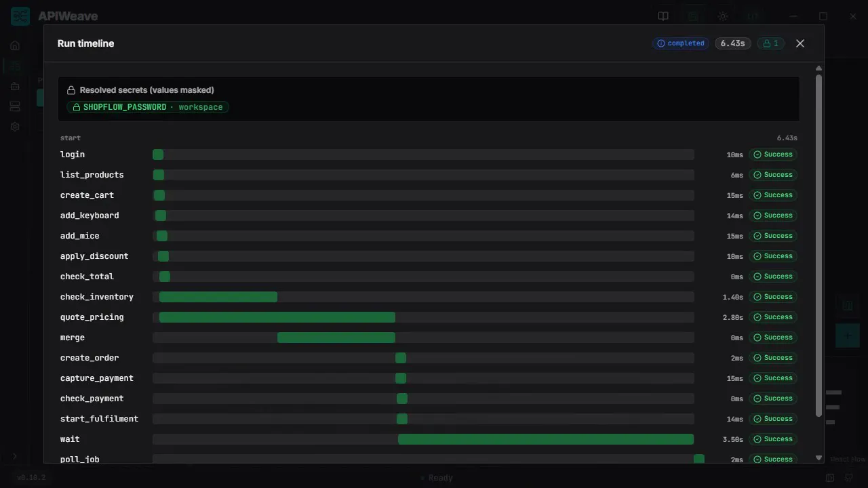Click the 6.43s total duration badge

click(x=732, y=43)
